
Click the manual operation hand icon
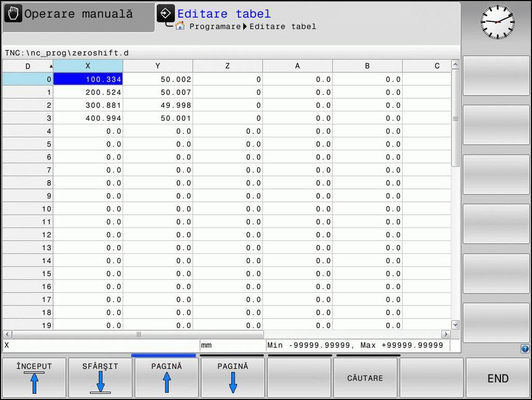coord(13,14)
